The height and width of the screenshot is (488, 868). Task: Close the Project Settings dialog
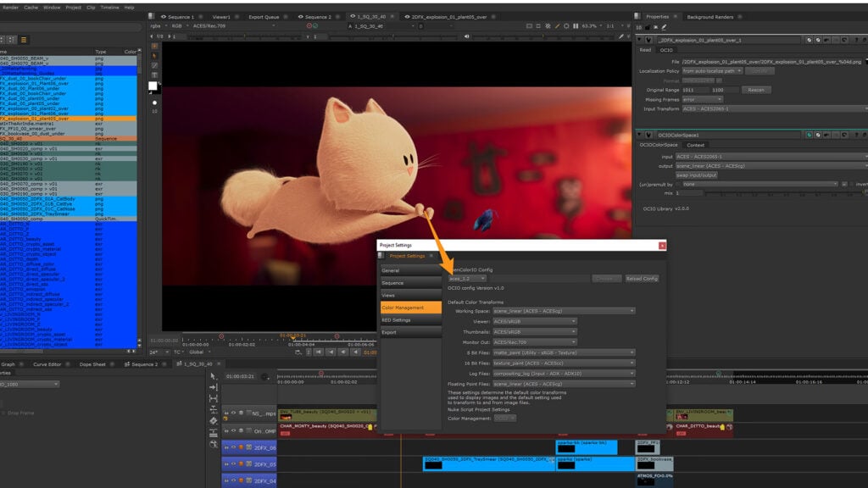point(662,245)
